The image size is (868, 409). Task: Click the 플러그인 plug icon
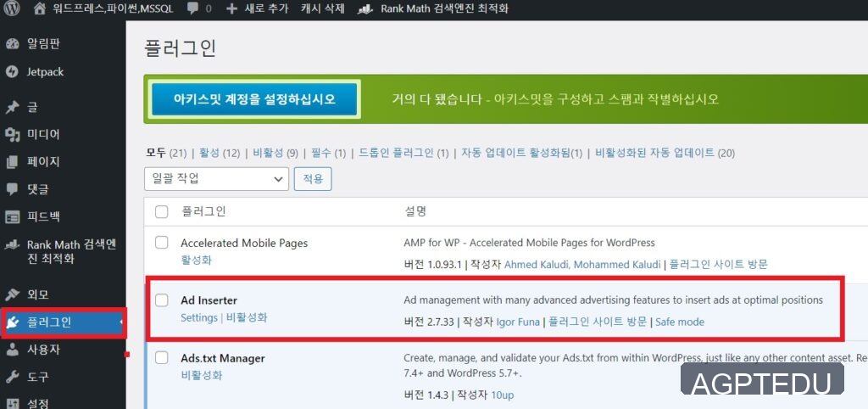point(12,322)
